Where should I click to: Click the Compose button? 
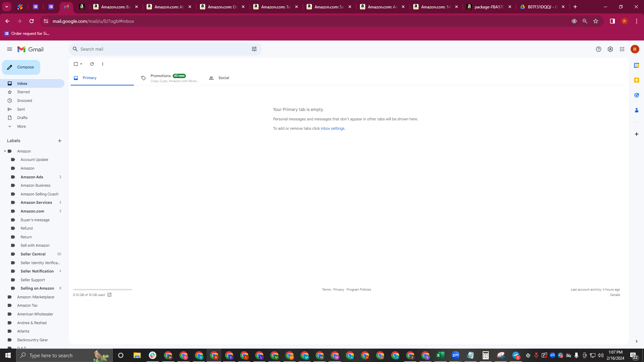(x=21, y=67)
